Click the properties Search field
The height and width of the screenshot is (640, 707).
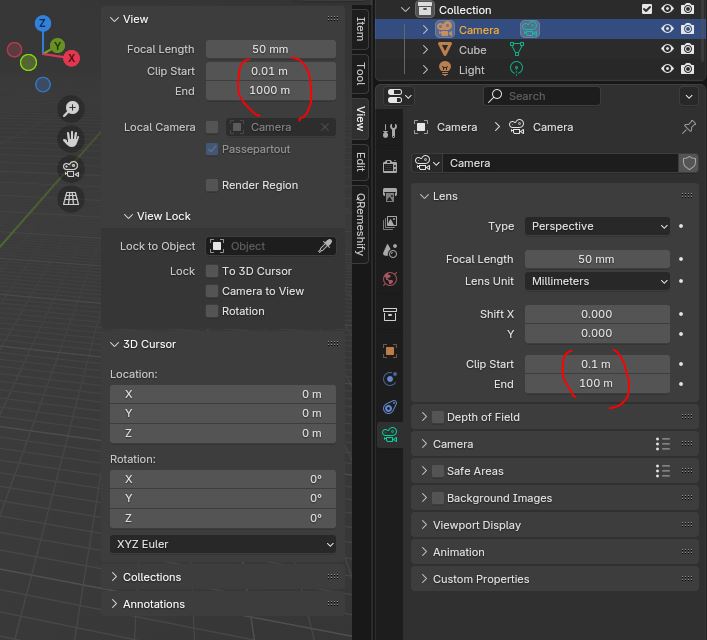[x=542, y=96]
